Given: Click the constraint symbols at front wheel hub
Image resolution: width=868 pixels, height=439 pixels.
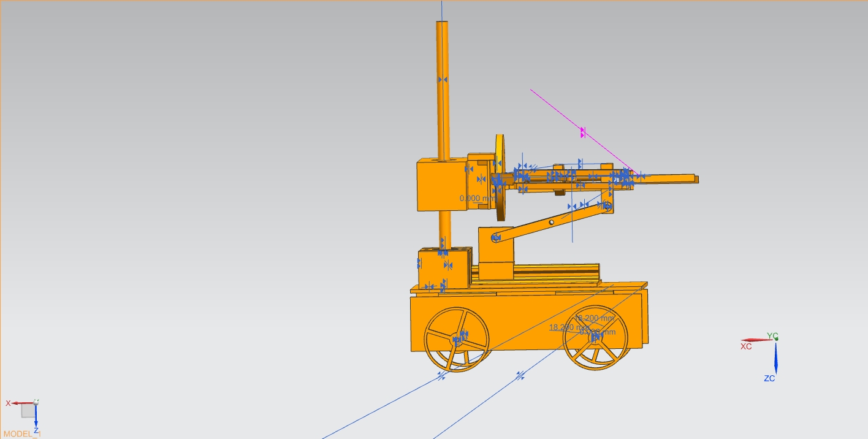Looking at the screenshot, I should pos(460,337).
